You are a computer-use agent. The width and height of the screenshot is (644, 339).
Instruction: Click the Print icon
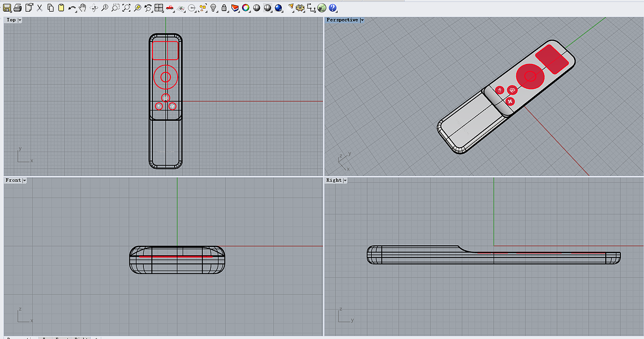18,8
